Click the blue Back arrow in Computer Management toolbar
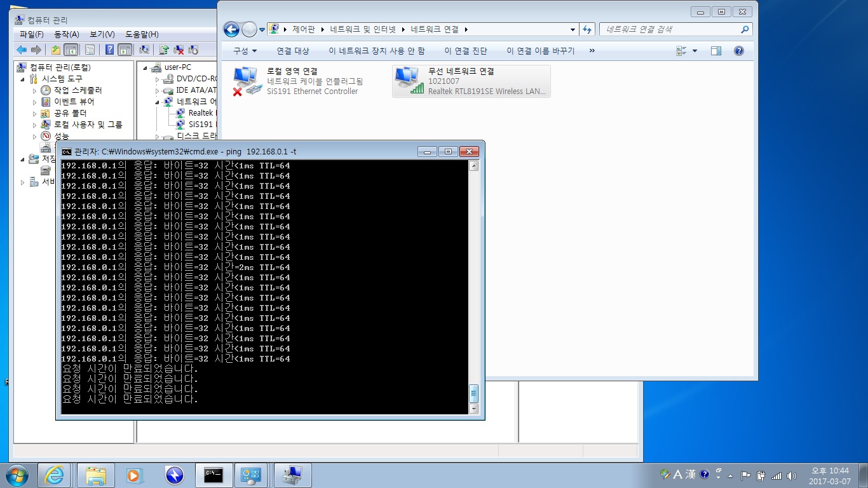Viewport: 868px width, 488px height. pyautogui.click(x=22, y=50)
